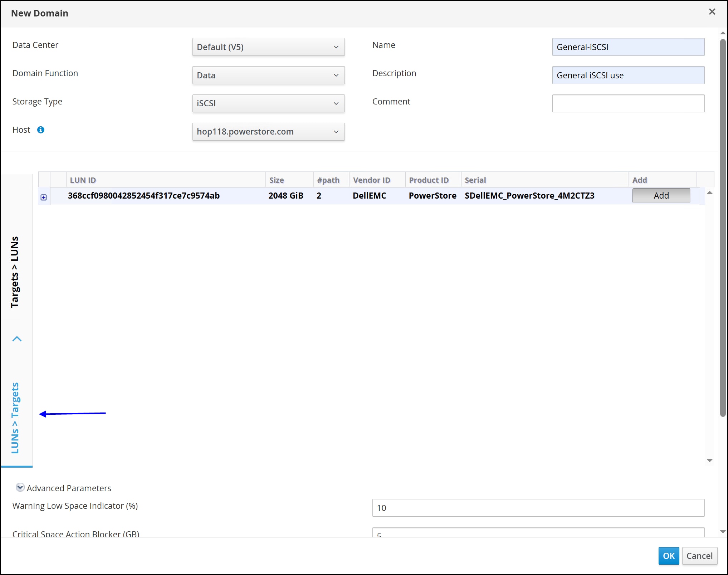Click the empty Comment field

click(628, 103)
